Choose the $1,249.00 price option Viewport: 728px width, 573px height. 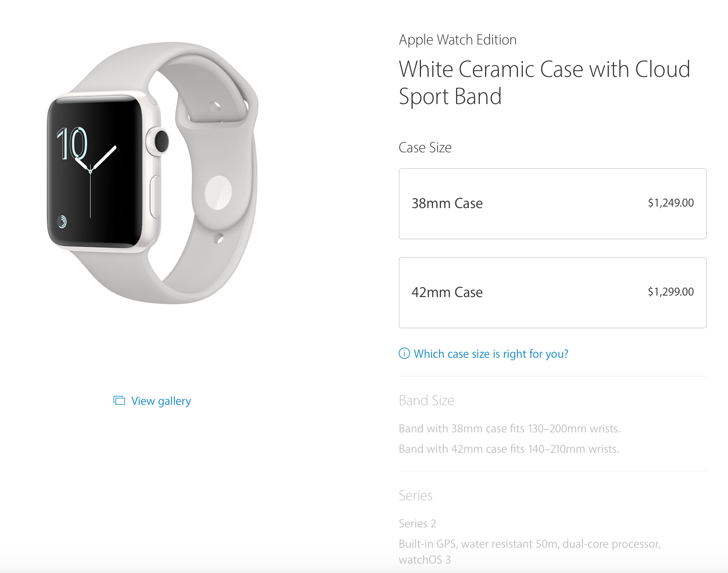click(671, 203)
